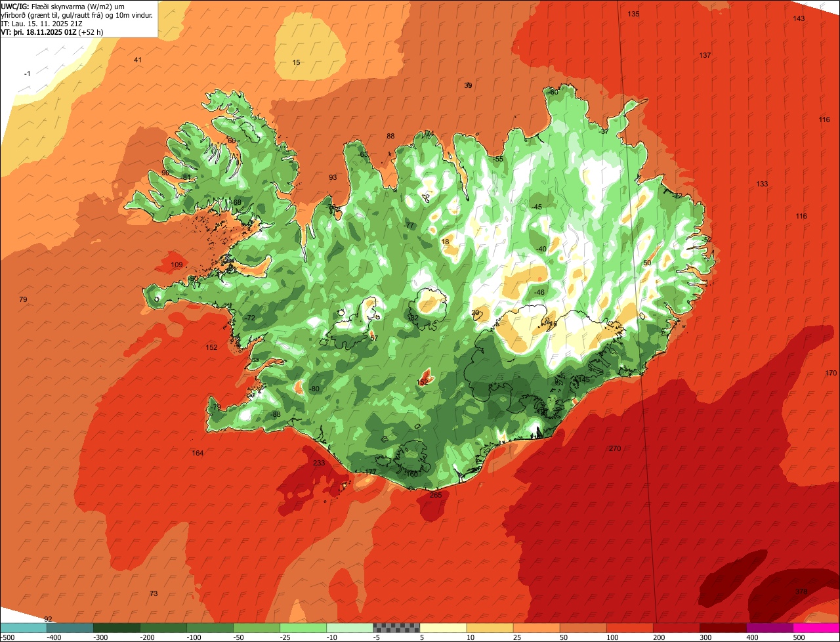Click map value 88 north of Iceland
Image resolution: width=840 pixels, height=642 pixels.
tap(390, 136)
